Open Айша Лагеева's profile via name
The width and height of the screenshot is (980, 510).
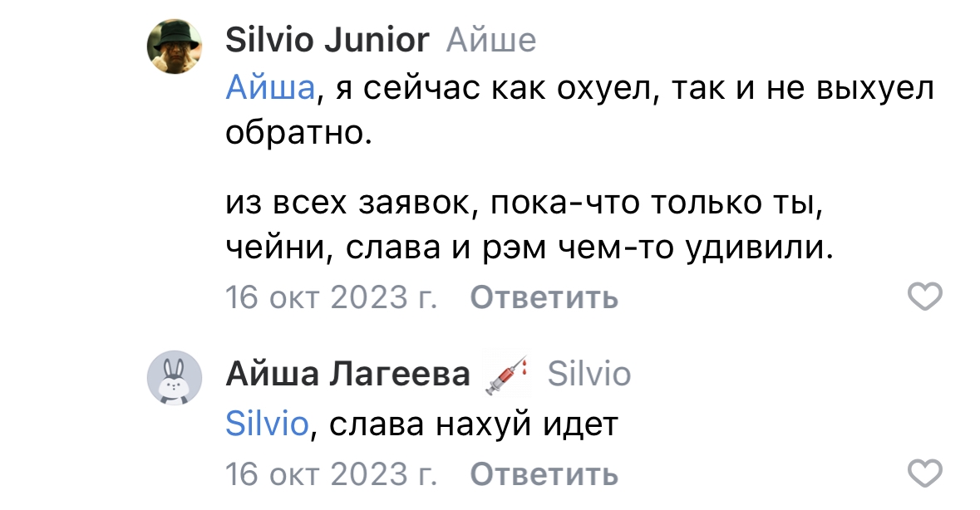point(347,375)
